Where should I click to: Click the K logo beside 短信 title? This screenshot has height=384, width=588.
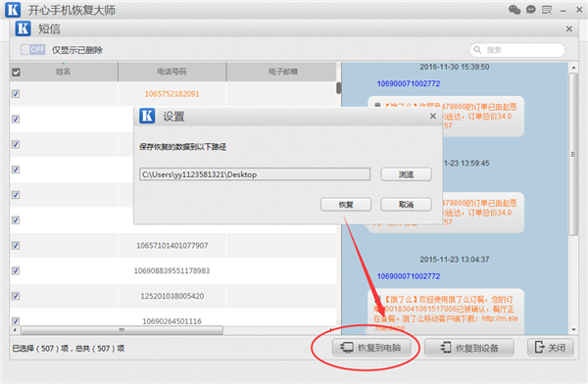[23, 28]
